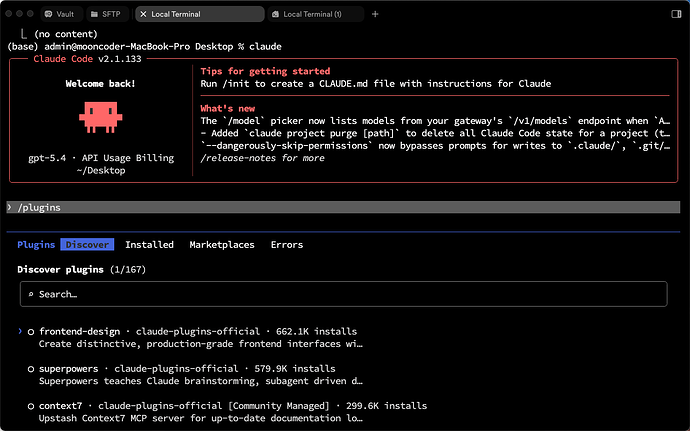Click the '~/Desktop' path text
The image size is (690, 431).
coord(101,170)
